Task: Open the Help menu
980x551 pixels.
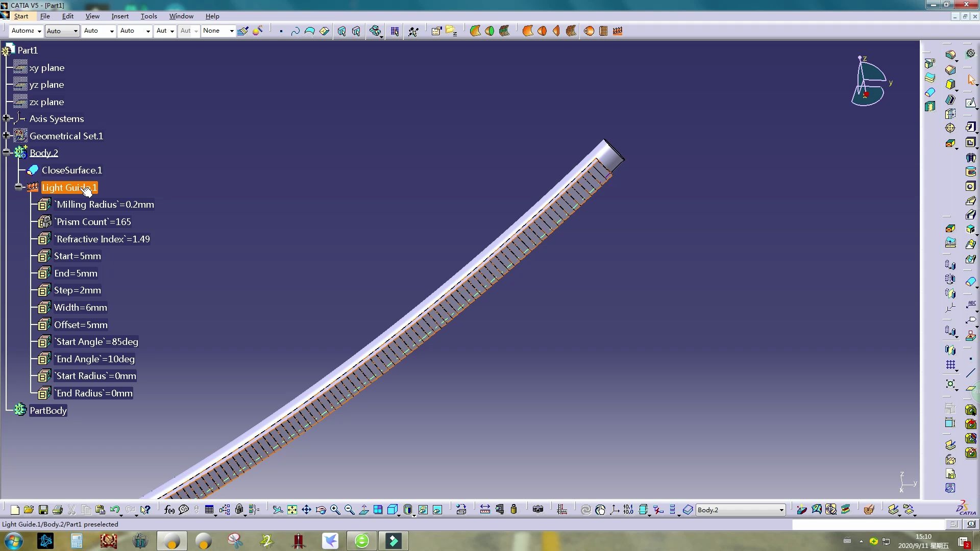Action: coord(212,16)
